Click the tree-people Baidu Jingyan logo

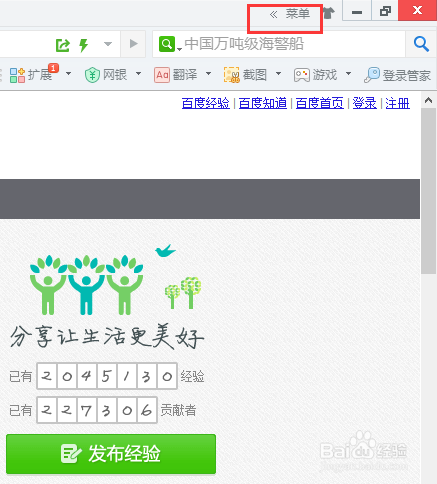click(x=87, y=285)
